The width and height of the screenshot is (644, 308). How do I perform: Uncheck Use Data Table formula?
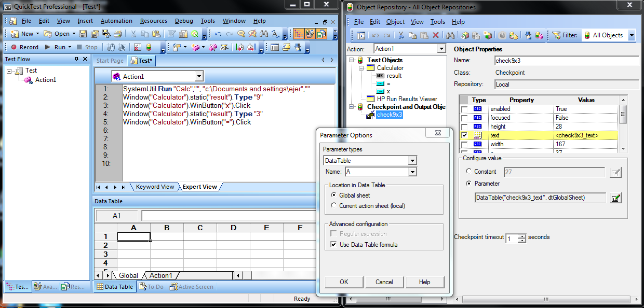click(x=334, y=245)
